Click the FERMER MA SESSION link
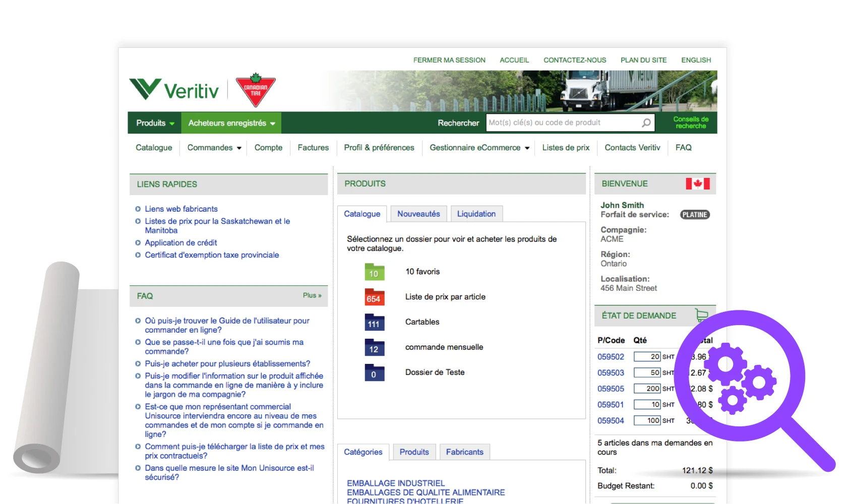This screenshot has height=504, width=847. (x=449, y=60)
